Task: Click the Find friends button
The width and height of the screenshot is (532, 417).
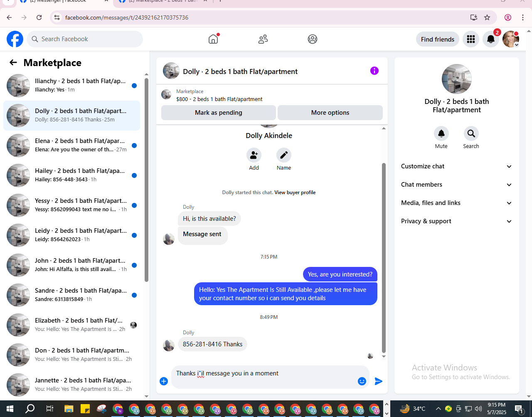Action: pyautogui.click(x=438, y=39)
